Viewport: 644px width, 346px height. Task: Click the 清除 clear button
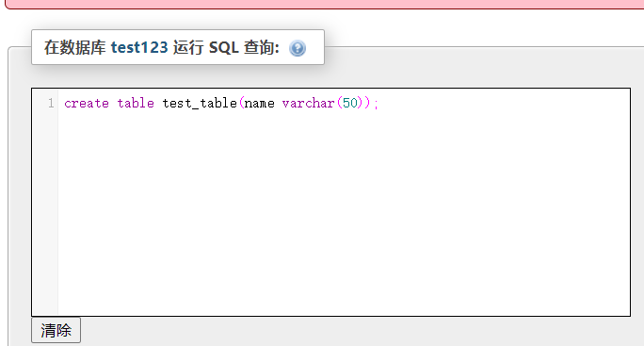pos(56,330)
